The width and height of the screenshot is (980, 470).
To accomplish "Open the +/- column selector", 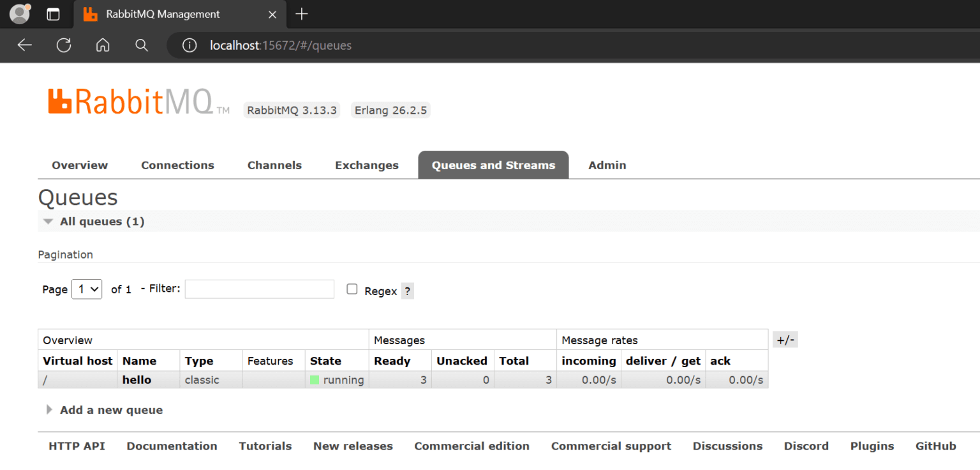I will coord(785,339).
